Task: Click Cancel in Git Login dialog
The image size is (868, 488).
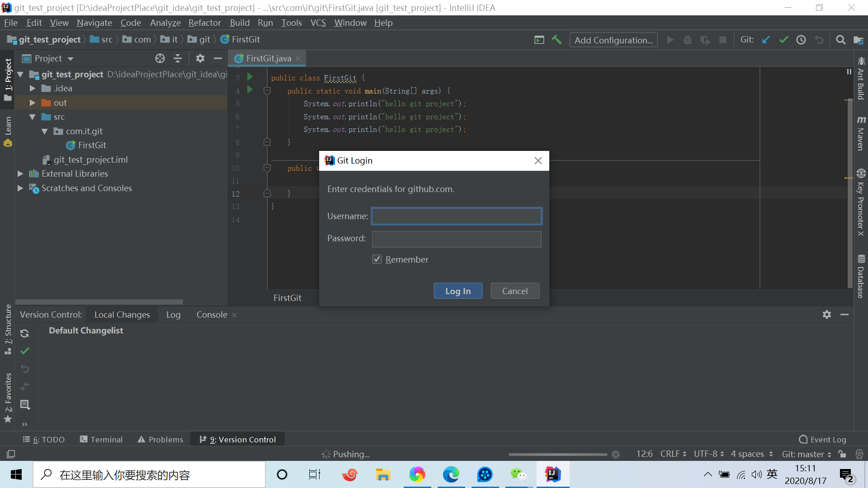Action: tap(515, 291)
